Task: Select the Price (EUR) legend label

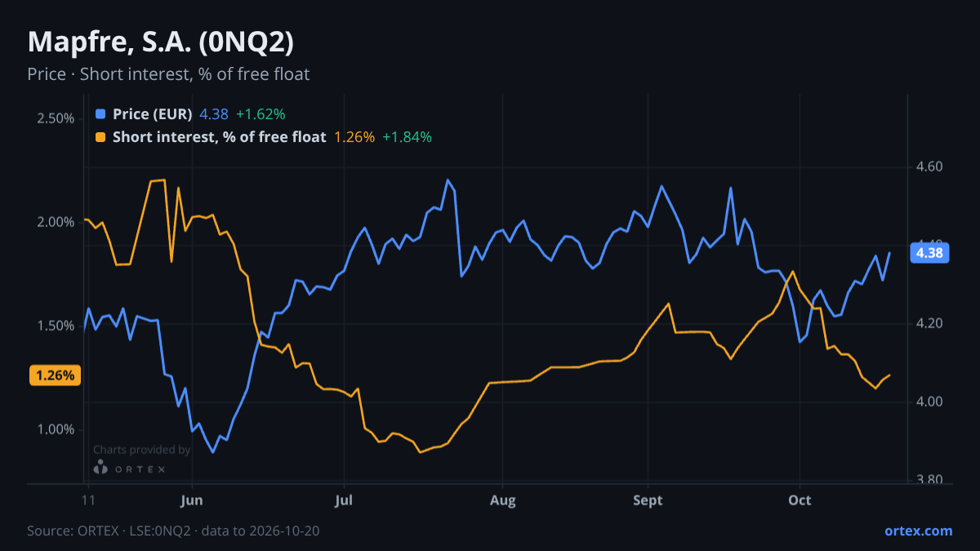Action: (153, 114)
